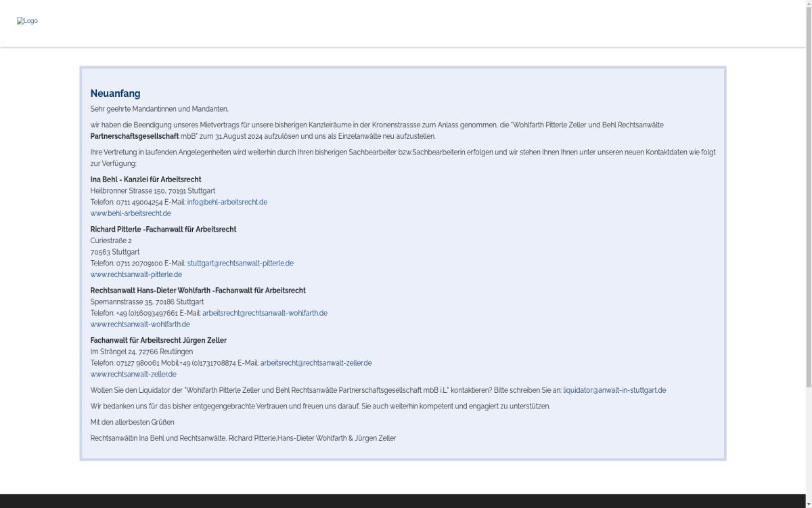
Task: Go to www.rechtsanwalt-wohlfarth.de
Action: pos(140,324)
